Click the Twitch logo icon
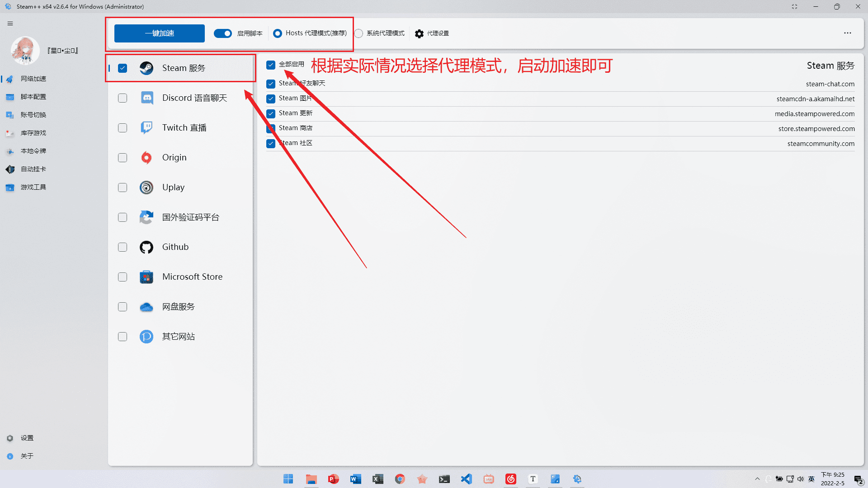This screenshot has height=488, width=868. (x=146, y=128)
